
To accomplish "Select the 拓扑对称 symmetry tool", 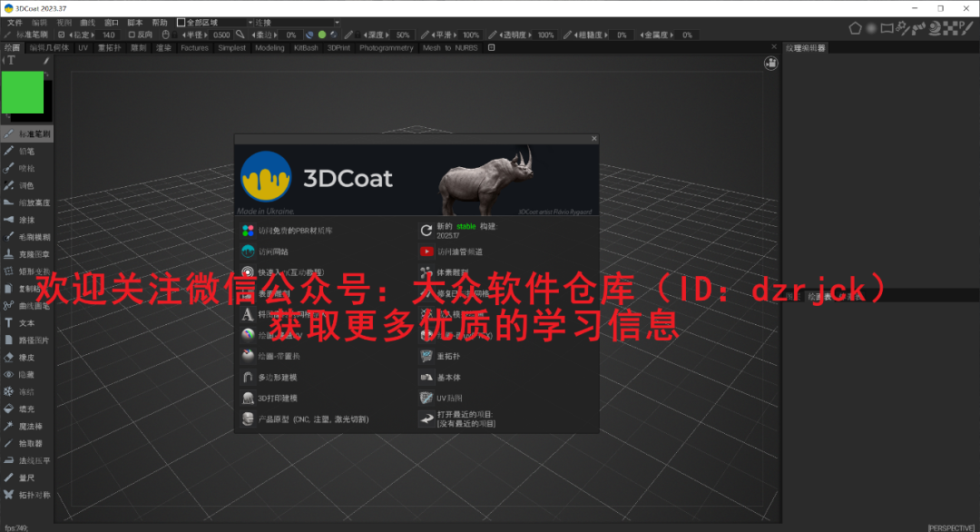I will click(x=26, y=495).
